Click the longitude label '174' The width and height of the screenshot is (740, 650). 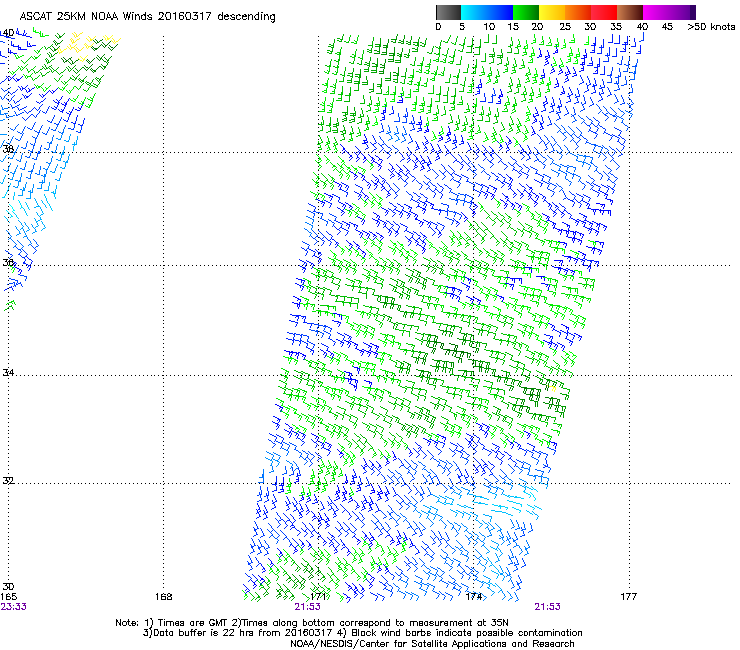coord(473,597)
